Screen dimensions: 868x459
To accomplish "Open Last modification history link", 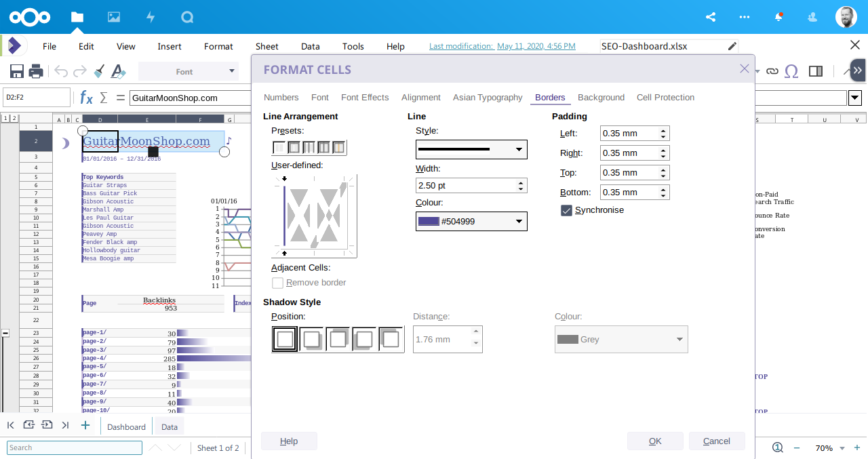I will coord(502,46).
